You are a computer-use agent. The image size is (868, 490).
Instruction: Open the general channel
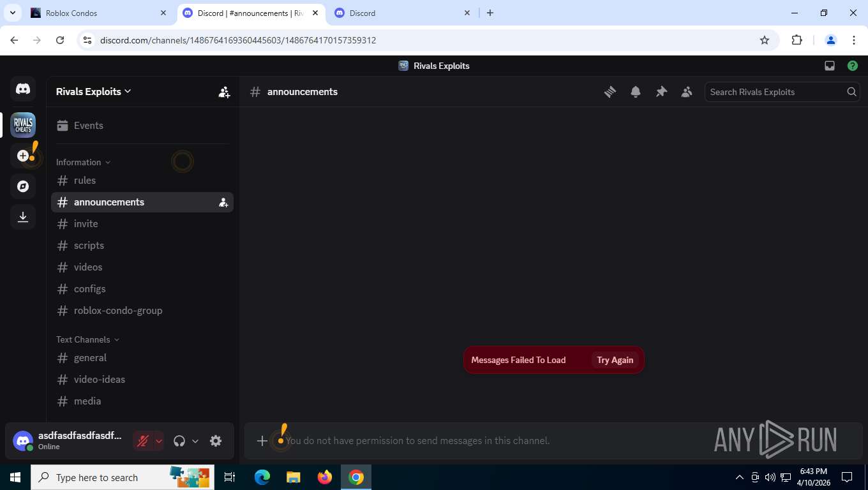[142, 358]
